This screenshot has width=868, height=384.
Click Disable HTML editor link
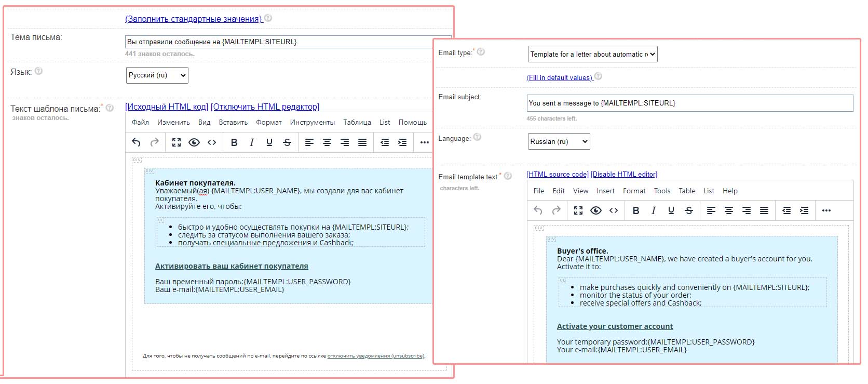coord(623,174)
